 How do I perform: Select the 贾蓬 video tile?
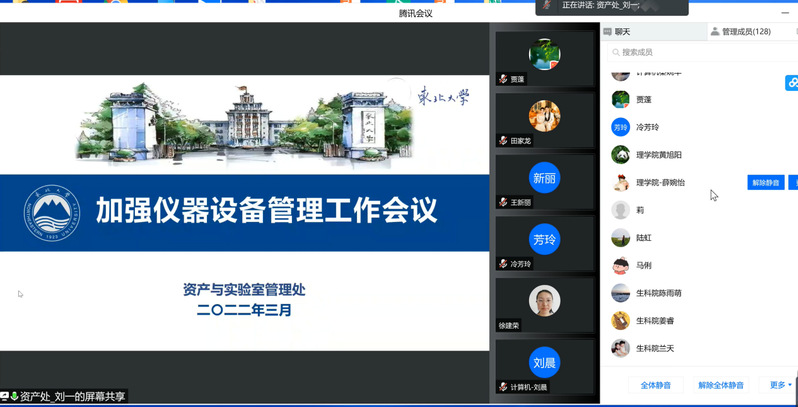[545, 58]
